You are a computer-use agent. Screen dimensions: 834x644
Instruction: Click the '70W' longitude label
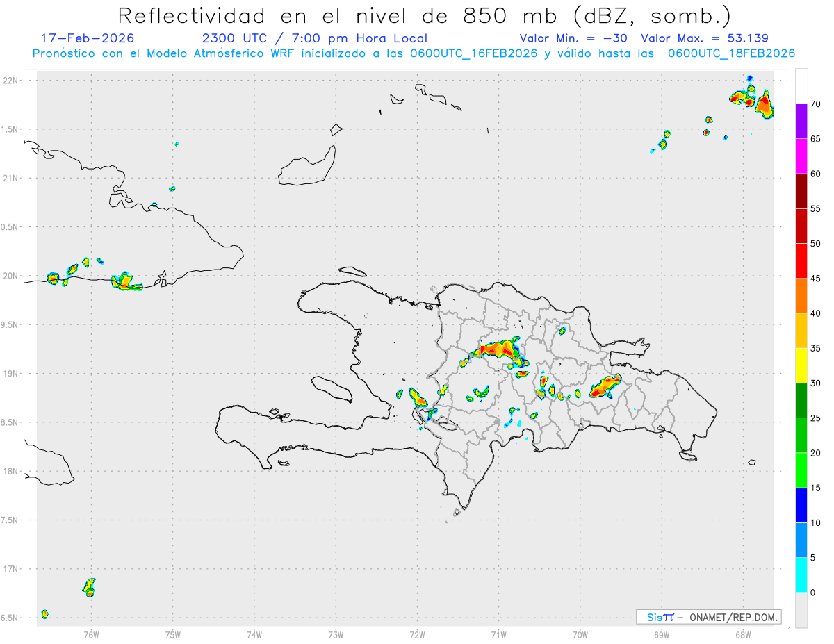click(x=580, y=636)
